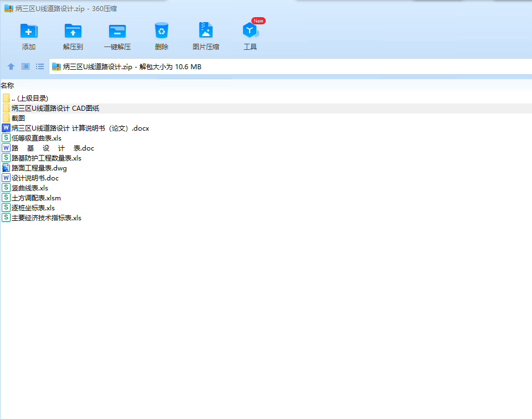Click the 360压缩 app icon in the title bar

click(8, 8)
